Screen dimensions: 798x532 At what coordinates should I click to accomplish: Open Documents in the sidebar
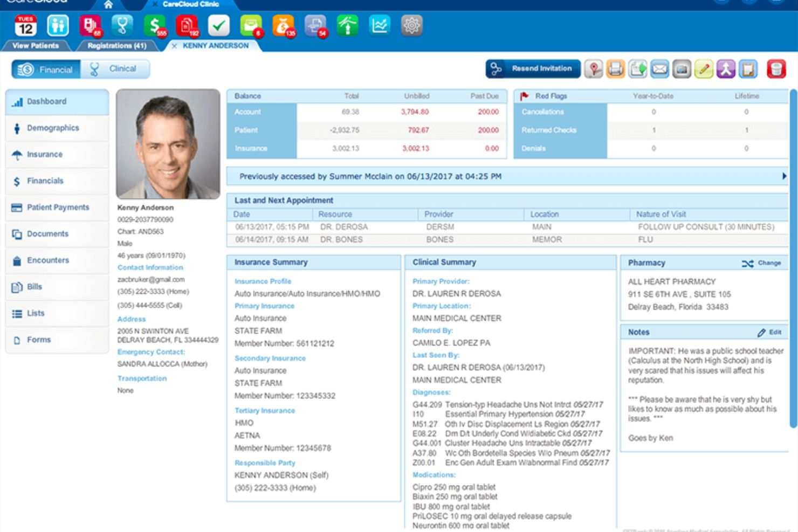pyautogui.click(x=57, y=234)
